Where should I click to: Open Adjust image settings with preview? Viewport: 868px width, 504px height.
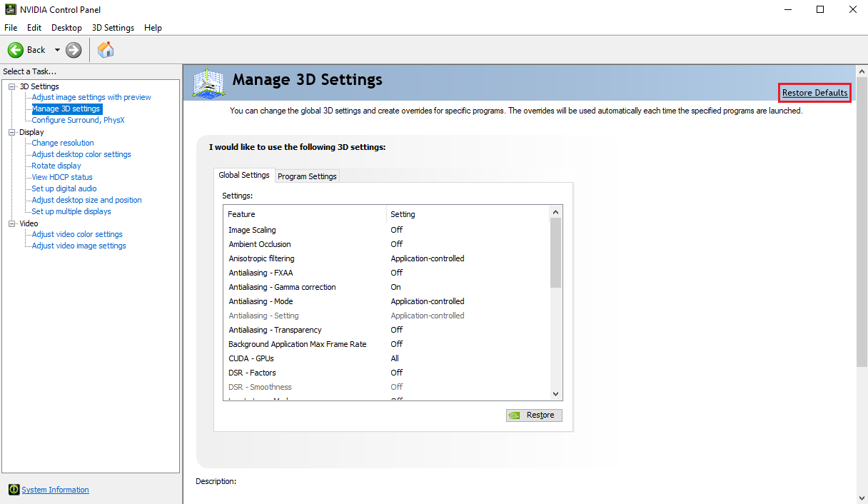(x=91, y=97)
